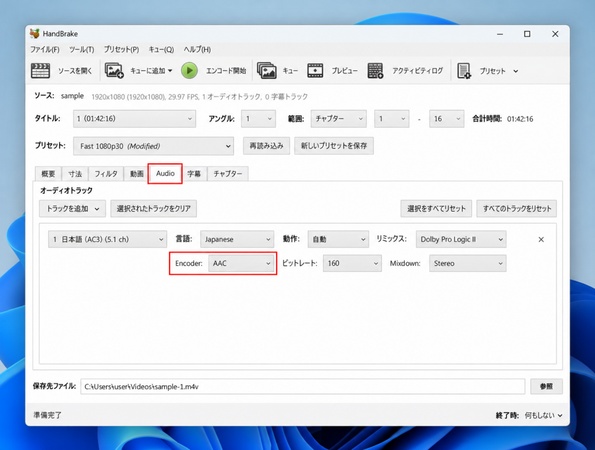
Task: Open the Encoder AAC dropdown
Action: (241, 263)
